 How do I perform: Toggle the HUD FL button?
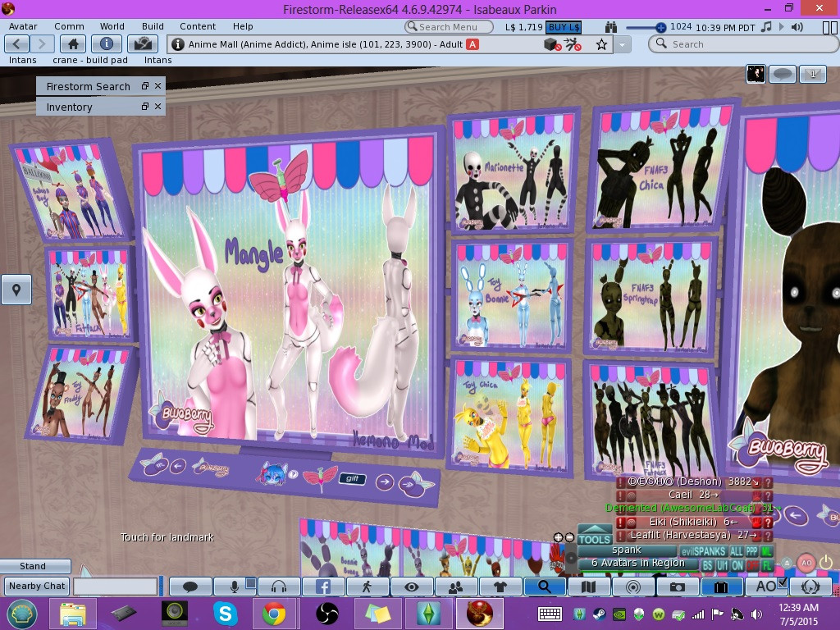pyautogui.click(x=767, y=565)
